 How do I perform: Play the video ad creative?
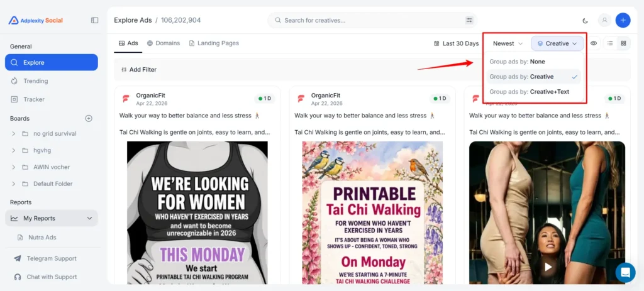[x=548, y=266]
